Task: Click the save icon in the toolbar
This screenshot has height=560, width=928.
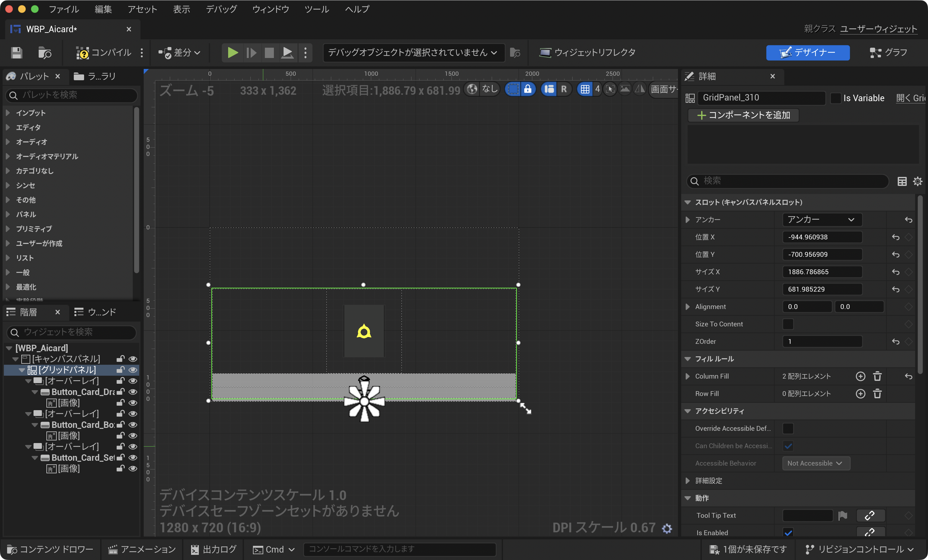Action: [16, 52]
